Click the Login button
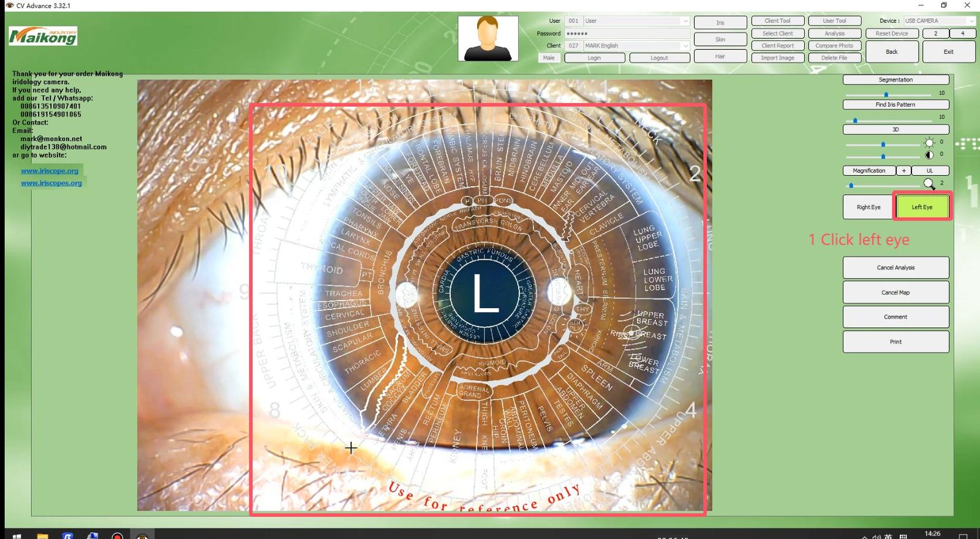This screenshot has width=980, height=539. tap(594, 58)
